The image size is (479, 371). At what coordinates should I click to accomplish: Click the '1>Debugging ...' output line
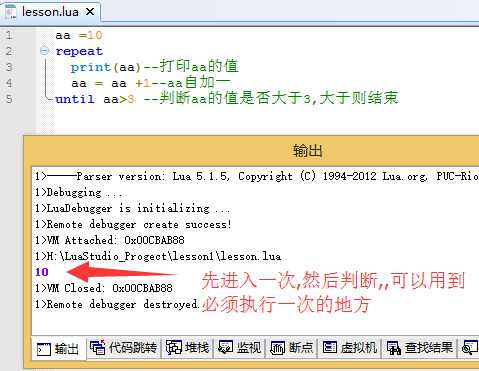(79, 192)
